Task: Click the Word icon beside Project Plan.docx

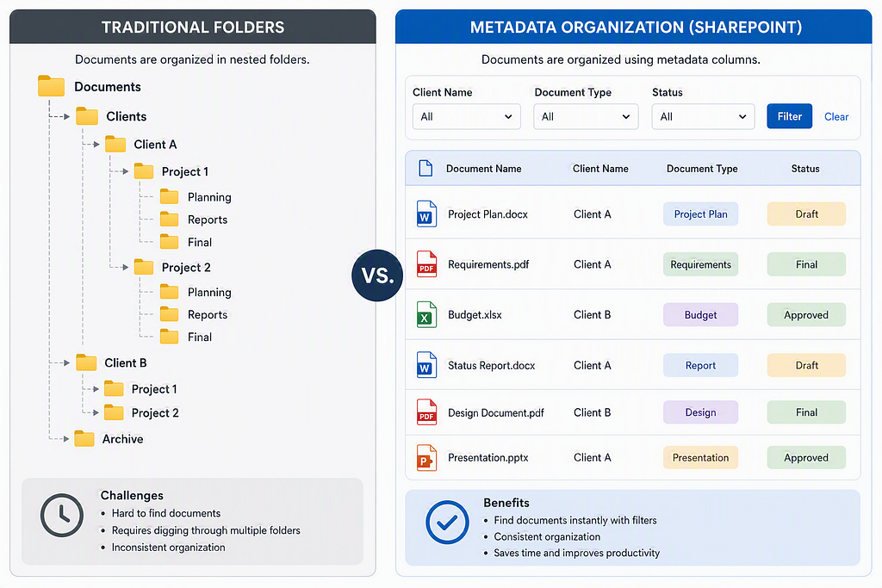Action: [426, 214]
